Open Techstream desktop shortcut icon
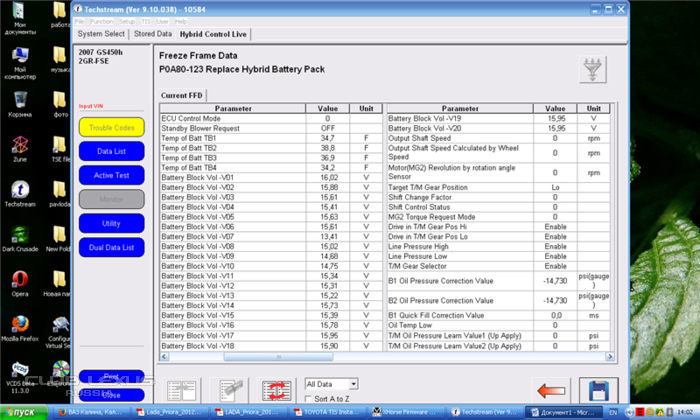 point(18,191)
